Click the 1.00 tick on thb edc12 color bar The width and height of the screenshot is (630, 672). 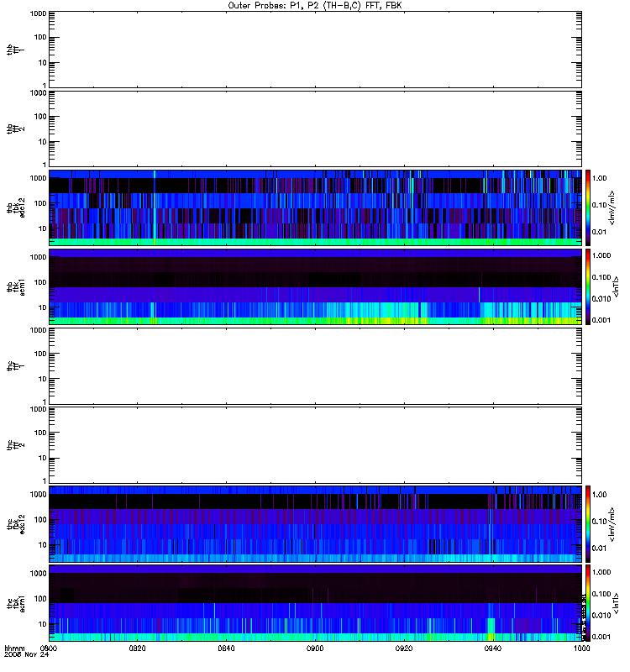(x=600, y=178)
